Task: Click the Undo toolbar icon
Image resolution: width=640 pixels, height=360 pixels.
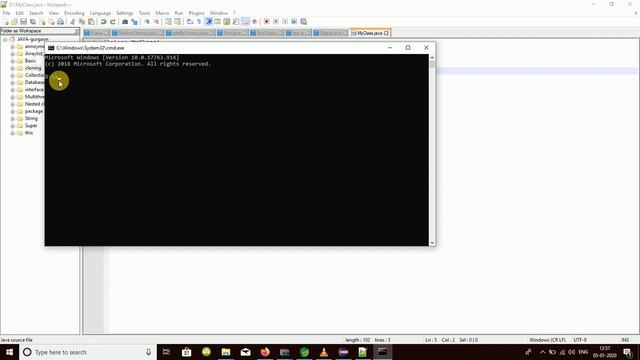Action: pos(104,22)
